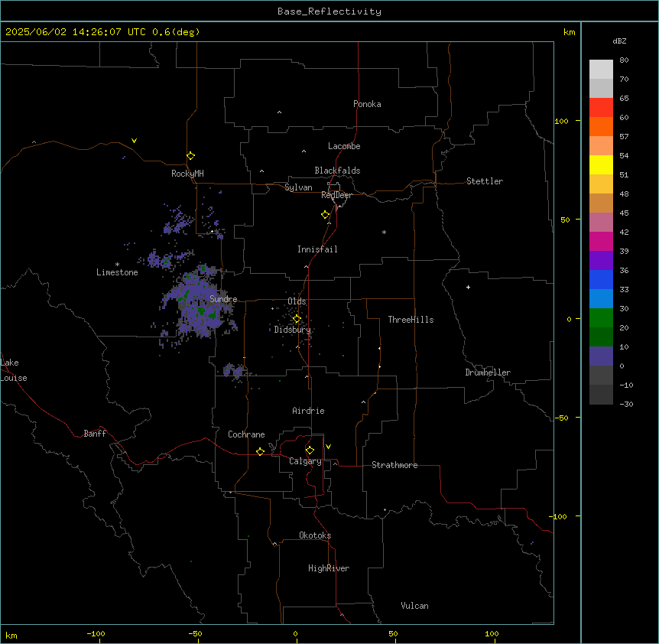Click the Base_Reflectivity title text
The height and width of the screenshot is (644, 659).
coord(329,11)
